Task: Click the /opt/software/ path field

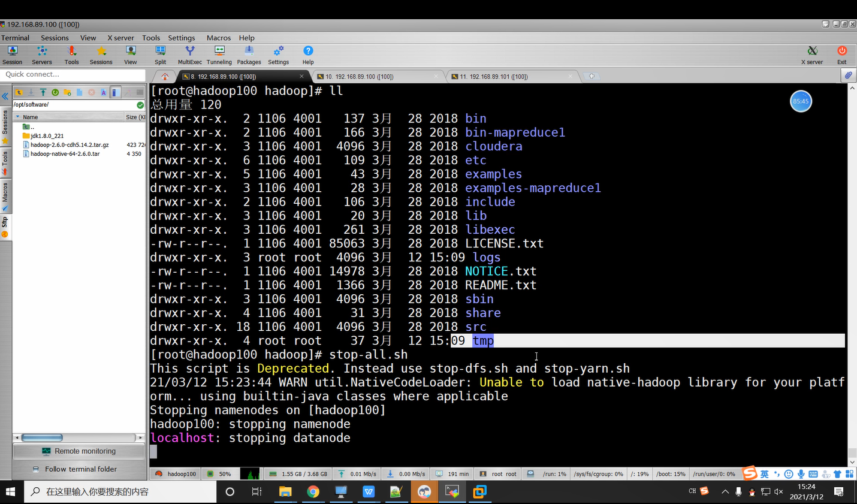Action: (75, 105)
